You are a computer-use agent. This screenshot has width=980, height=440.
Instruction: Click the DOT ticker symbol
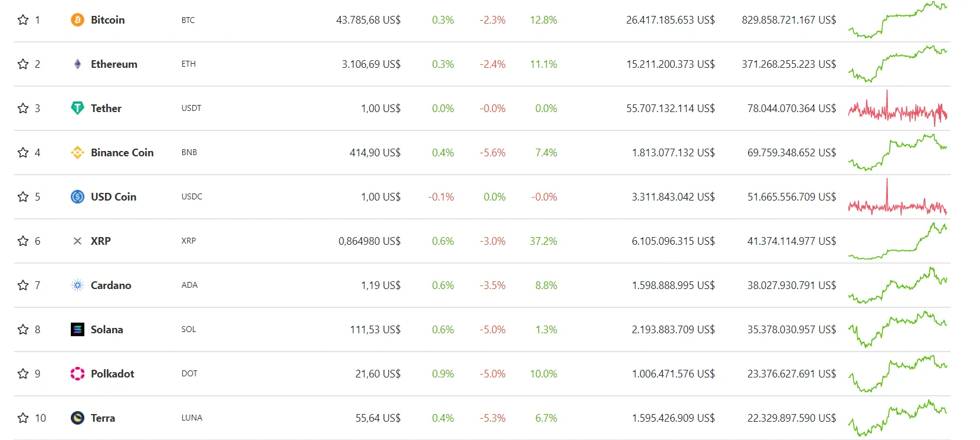click(189, 374)
